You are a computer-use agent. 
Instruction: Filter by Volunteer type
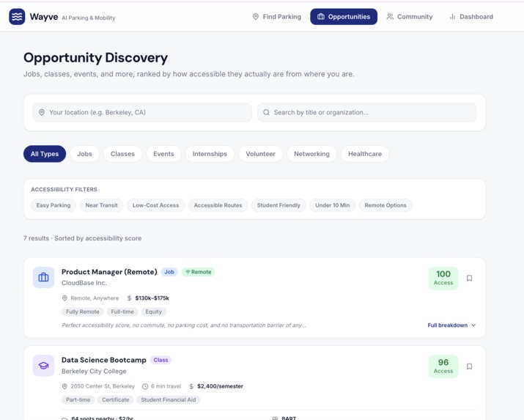[261, 154]
